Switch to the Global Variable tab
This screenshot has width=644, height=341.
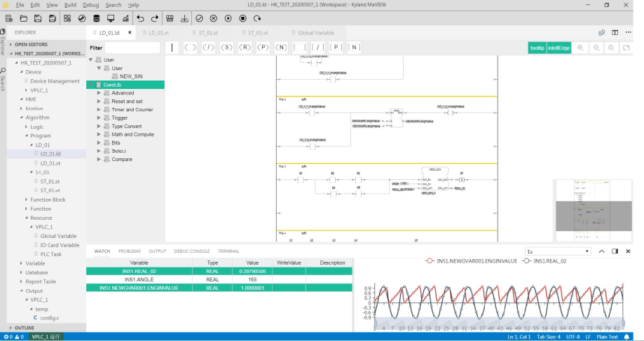[x=316, y=33]
